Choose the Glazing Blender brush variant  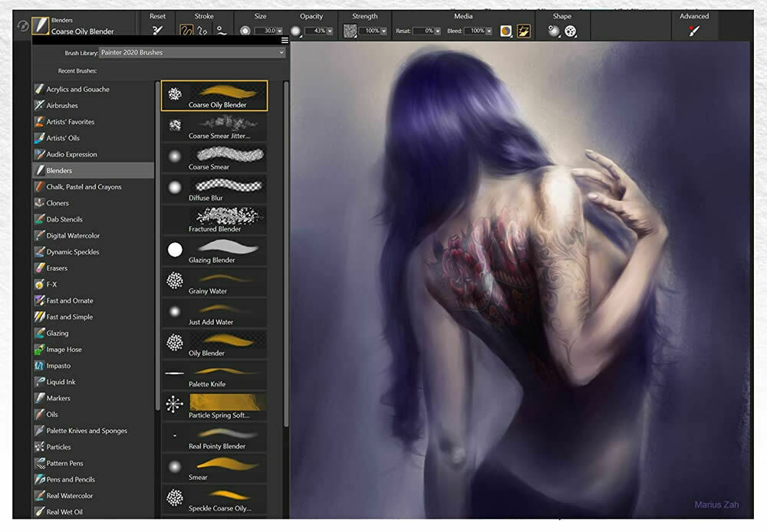(x=214, y=251)
